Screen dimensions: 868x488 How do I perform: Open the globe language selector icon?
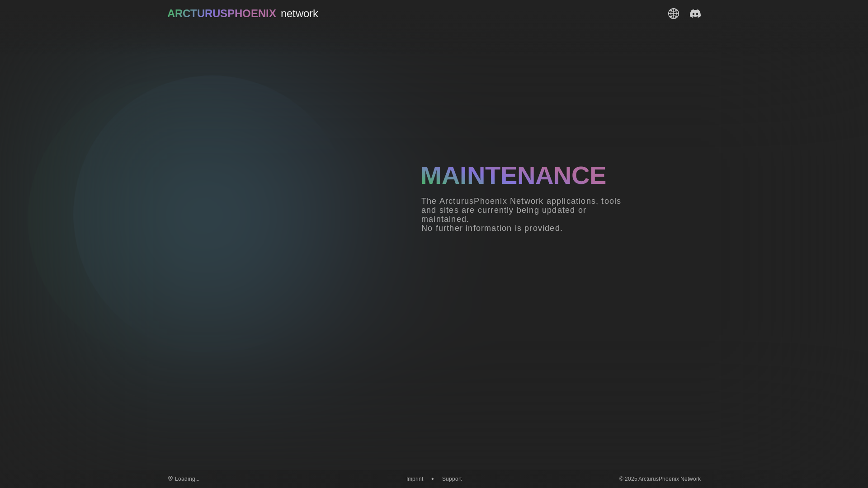click(674, 14)
